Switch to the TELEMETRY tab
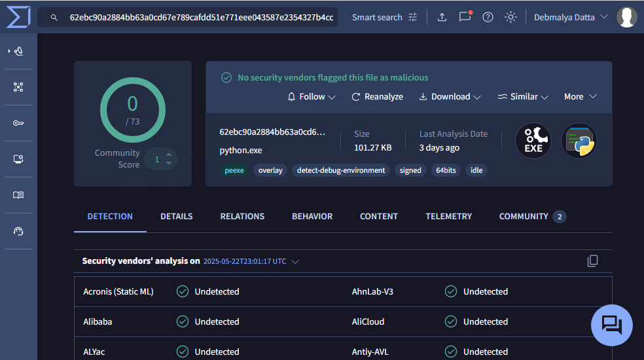Viewport: 644px width, 360px height. [448, 216]
